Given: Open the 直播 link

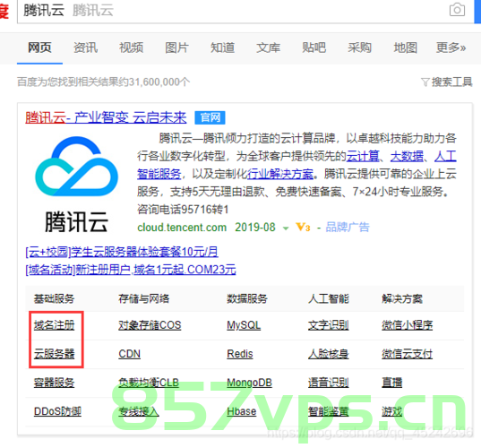Looking at the screenshot, I should click(391, 383).
